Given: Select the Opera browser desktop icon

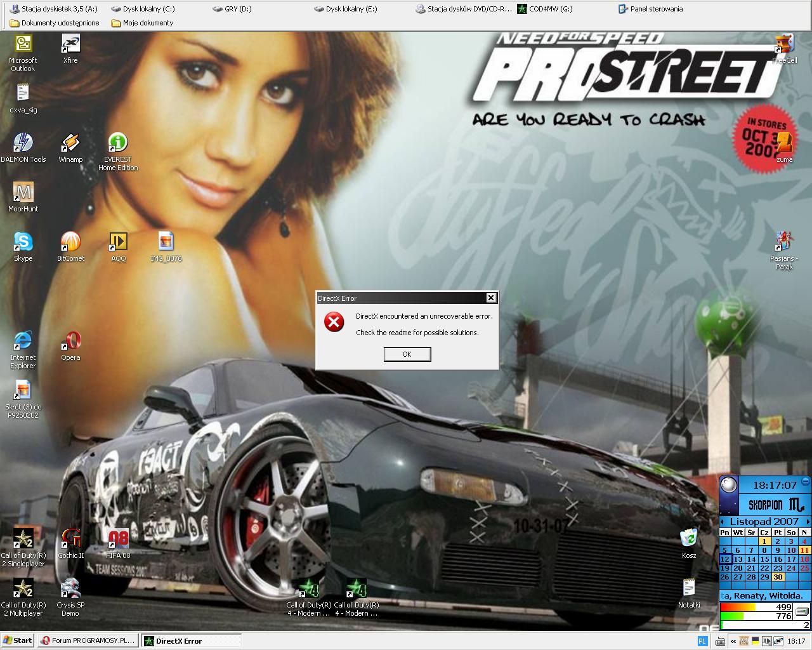Looking at the screenshot, I should click(x=70, y=347).
